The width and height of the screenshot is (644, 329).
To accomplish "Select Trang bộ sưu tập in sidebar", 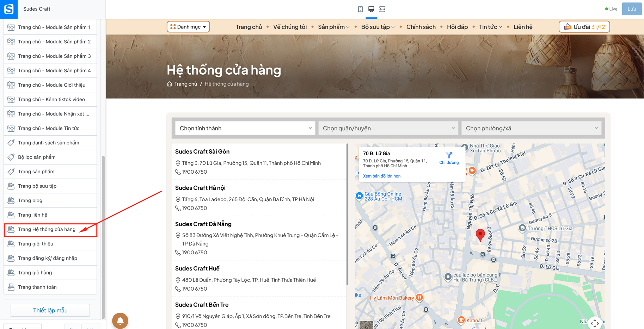I will [x=50, y=186].
